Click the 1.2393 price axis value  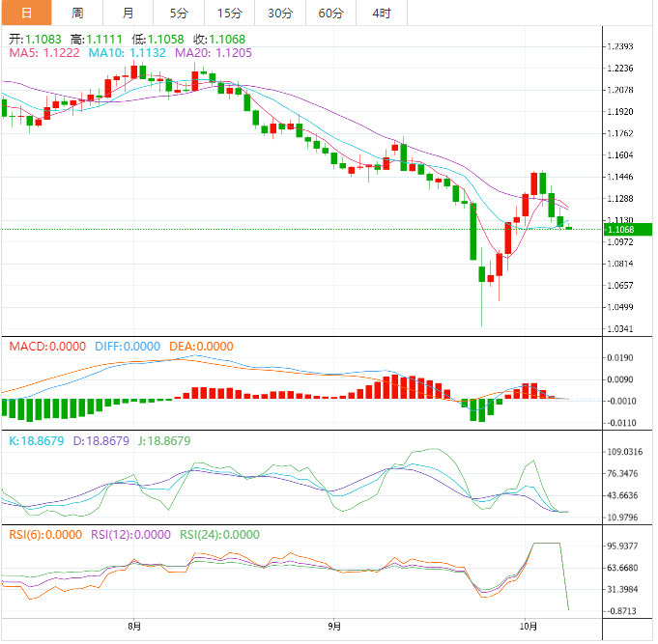[620, 46]
